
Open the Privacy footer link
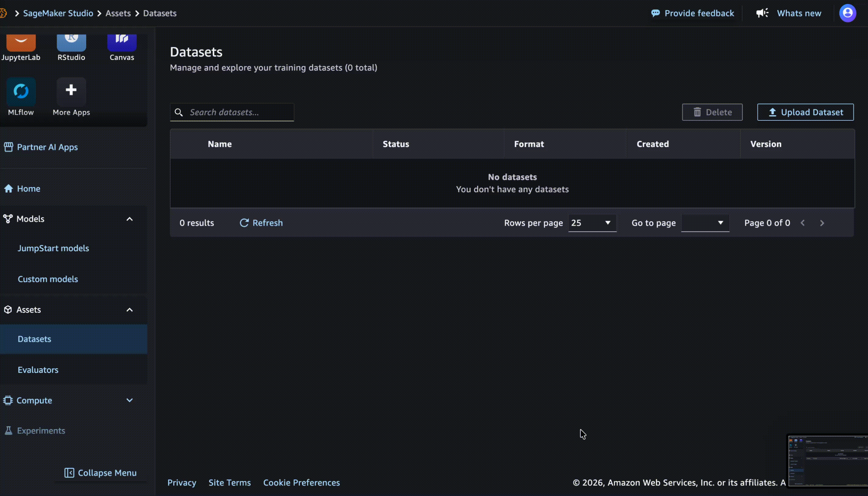coord(182,483)
